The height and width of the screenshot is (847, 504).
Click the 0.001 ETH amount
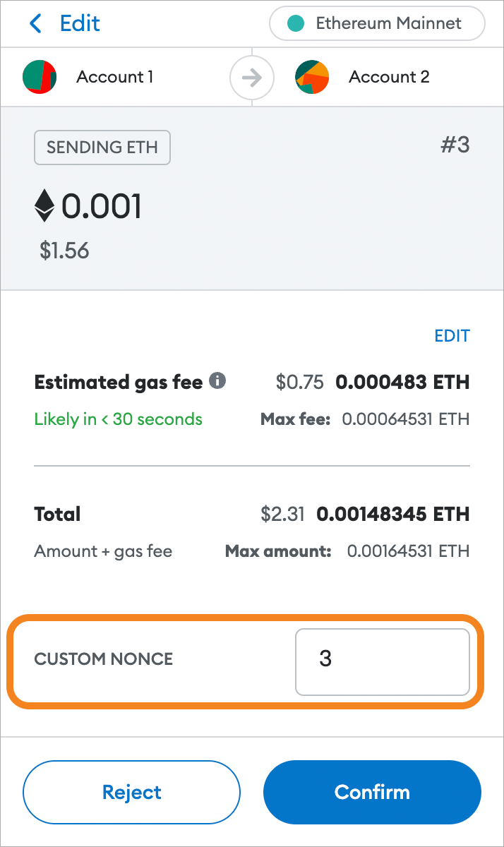click(102, 207)
